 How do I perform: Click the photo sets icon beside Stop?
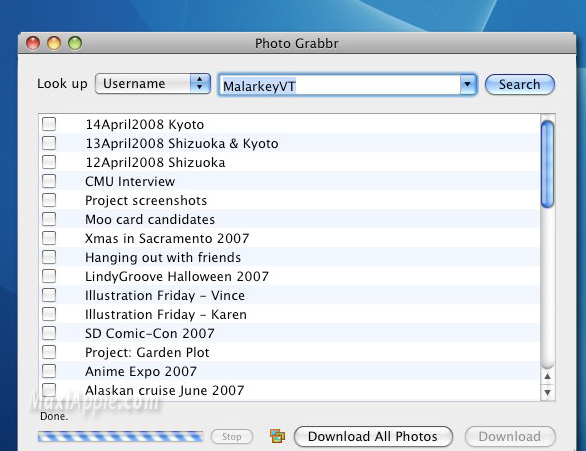coord(277,436)
